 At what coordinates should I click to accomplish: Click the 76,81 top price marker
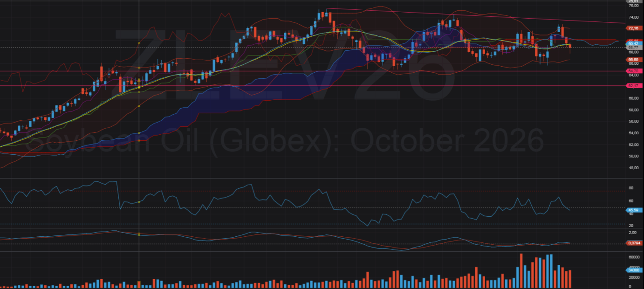pyautogui.click(x=633, y=1)
